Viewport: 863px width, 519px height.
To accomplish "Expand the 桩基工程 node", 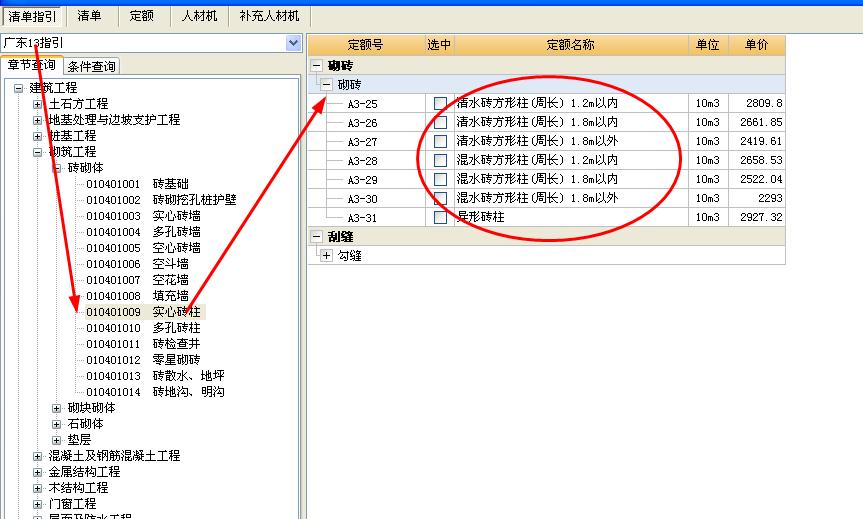I will pyautogui.click(x=37, y=136).
